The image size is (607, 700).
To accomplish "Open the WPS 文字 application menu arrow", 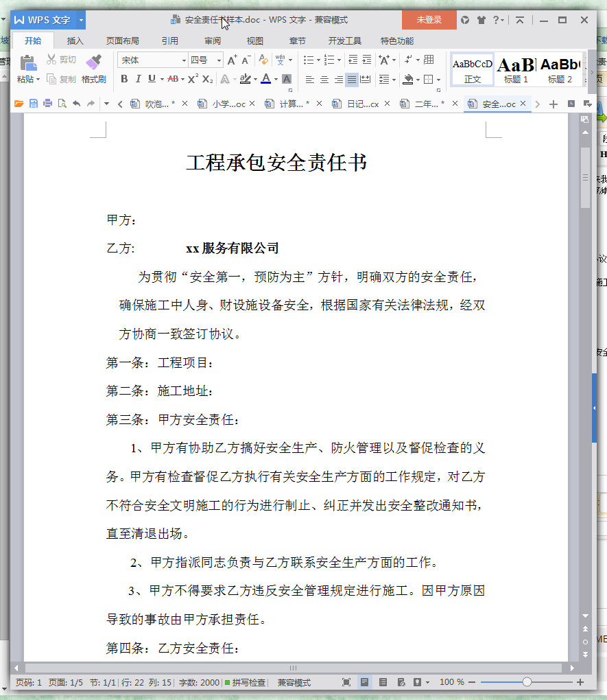I will pyautogui.click(x=81, y=20).
